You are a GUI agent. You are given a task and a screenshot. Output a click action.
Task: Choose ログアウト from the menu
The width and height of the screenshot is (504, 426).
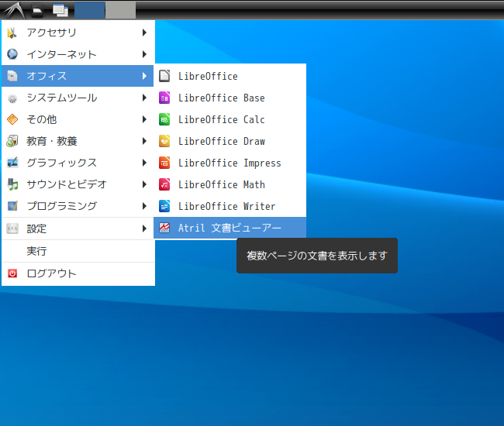pos(78,273)
